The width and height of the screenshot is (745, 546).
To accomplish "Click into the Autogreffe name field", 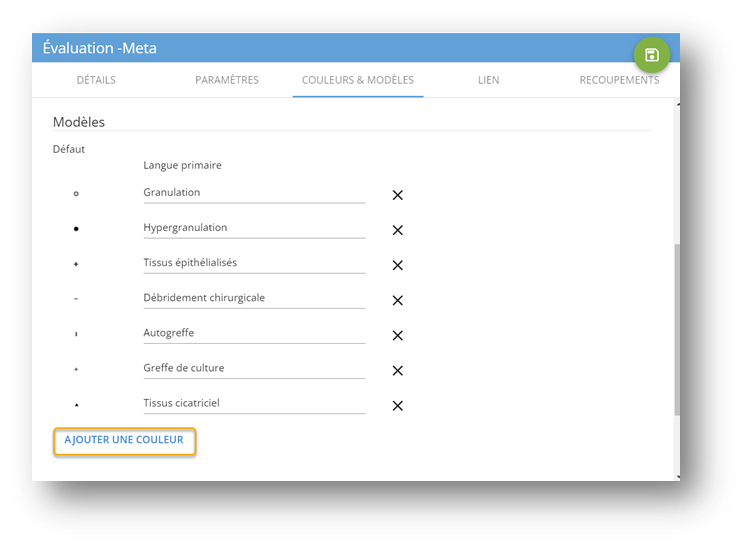I will coord(254,332).
